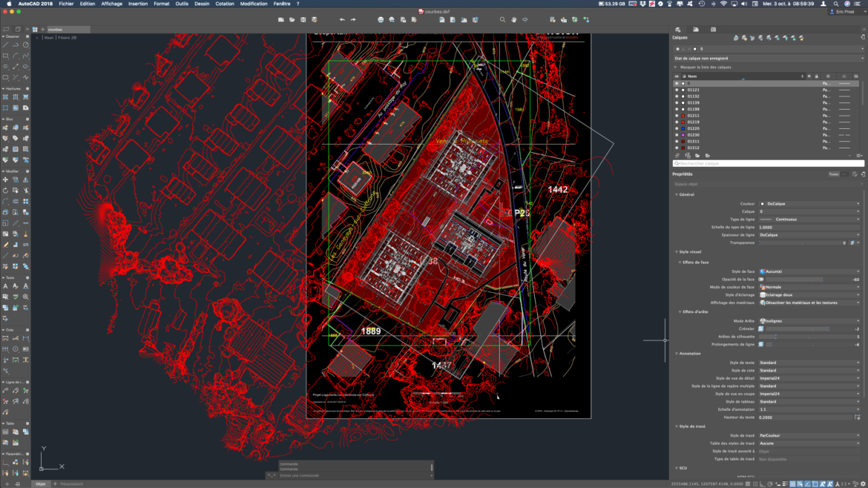Click the Haut view label in viewport
Viewport: 868px width, 488px height.
point(49,38)
